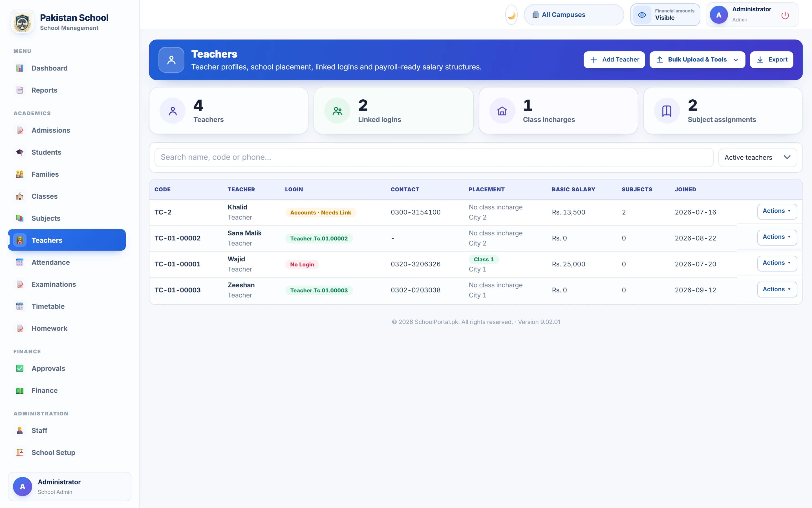Select the Teachers sidebar item
Screen dimensions: 812x508
[67, 240]
